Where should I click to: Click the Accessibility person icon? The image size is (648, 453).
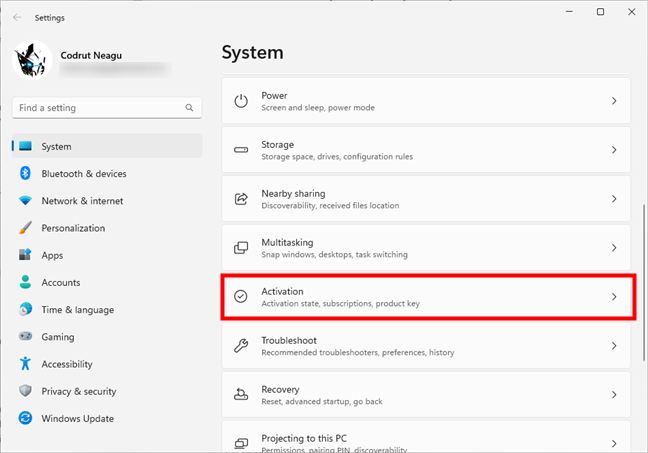coord(25,364)
